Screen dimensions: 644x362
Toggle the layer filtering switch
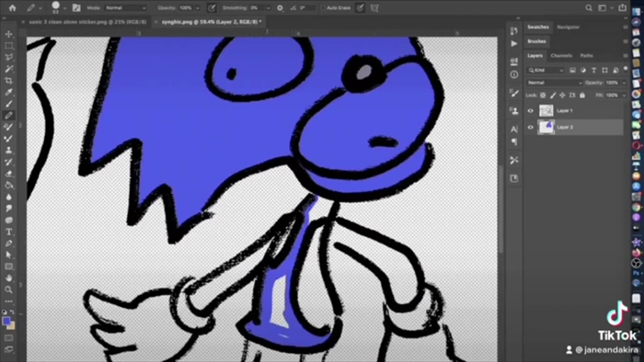point(625,69)
